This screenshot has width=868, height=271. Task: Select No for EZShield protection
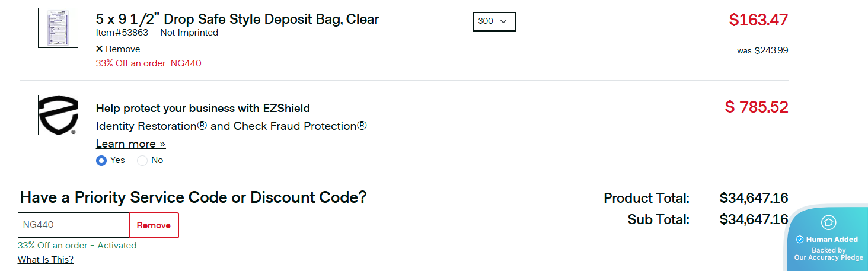click(142, 160)
